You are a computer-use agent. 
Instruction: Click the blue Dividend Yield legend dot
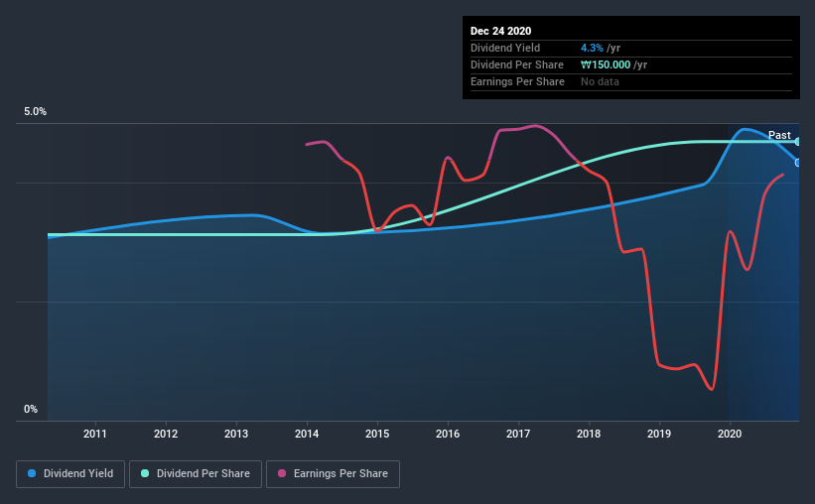(32, 473)
